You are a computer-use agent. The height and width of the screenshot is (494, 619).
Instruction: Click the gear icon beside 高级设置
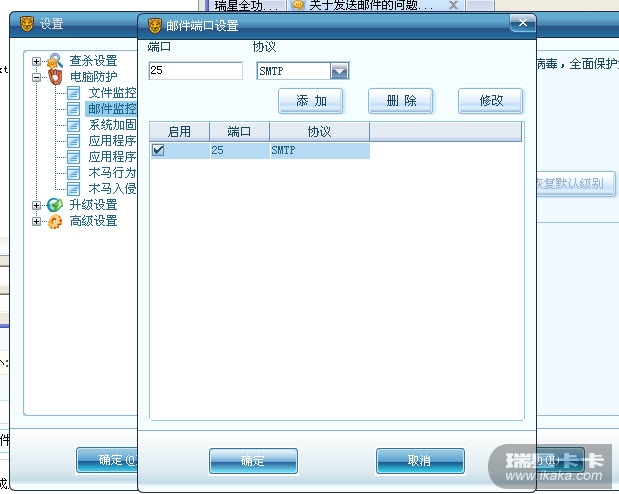tap(55, 221)
